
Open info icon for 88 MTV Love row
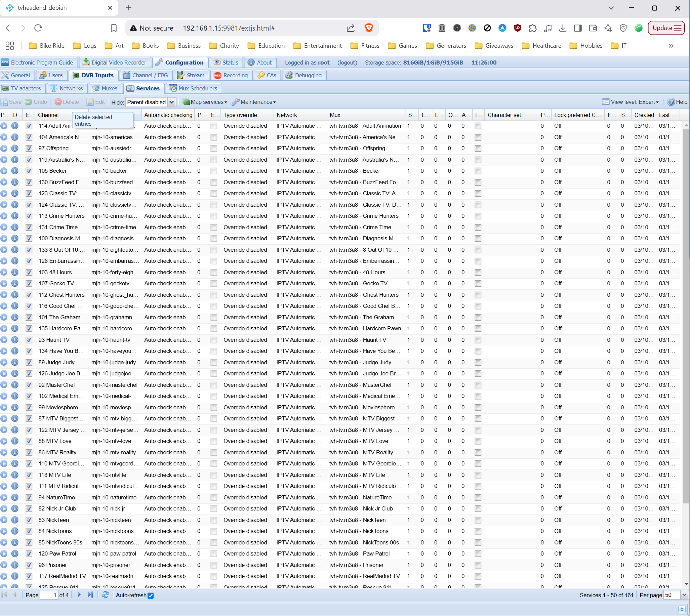(15, 441)
